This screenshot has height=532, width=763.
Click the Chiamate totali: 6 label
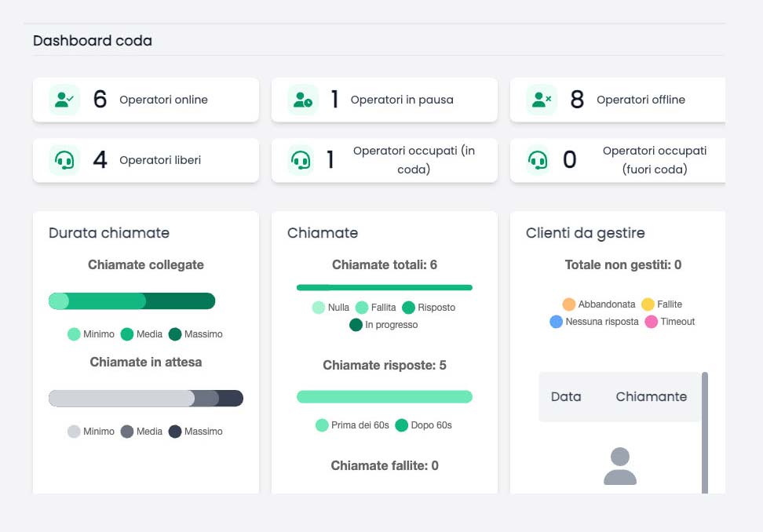385,264
